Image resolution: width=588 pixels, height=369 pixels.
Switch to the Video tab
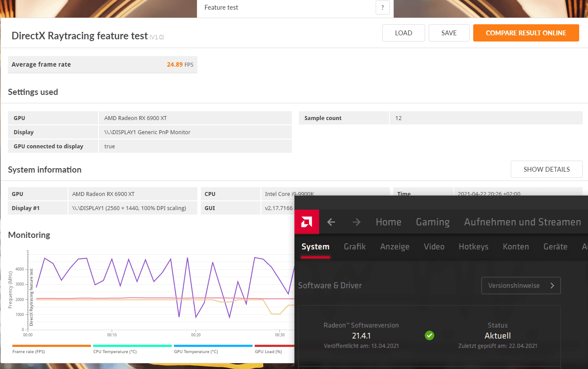pos(434,247)
